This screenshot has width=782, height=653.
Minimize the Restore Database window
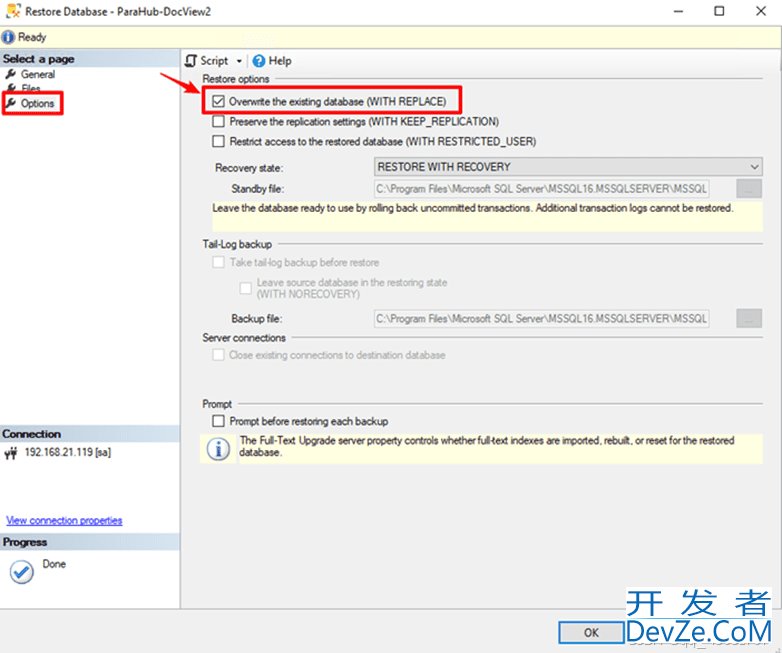[x=678, y=11]
